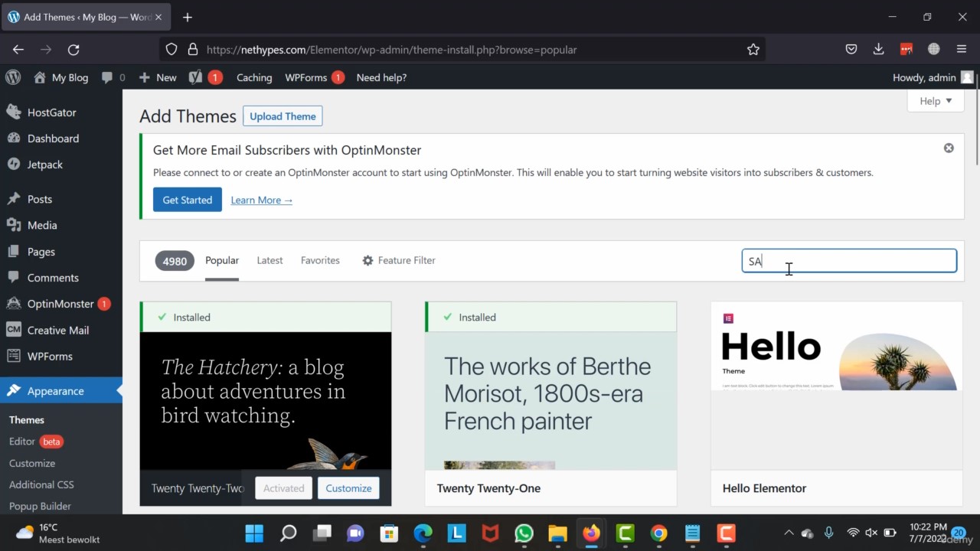This screenshot has width=980, height=551.
Task: Click the Appearance paintbrush icon
Action: coord(14,391)
